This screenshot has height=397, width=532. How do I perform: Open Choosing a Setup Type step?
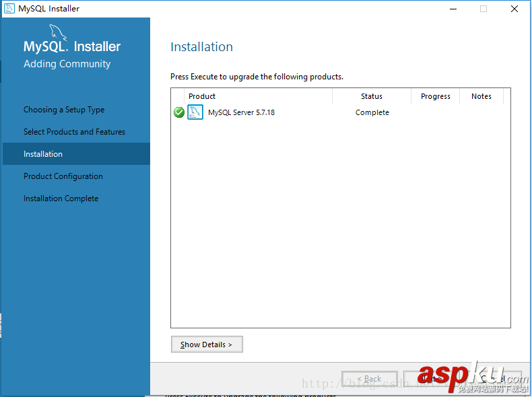64,110
